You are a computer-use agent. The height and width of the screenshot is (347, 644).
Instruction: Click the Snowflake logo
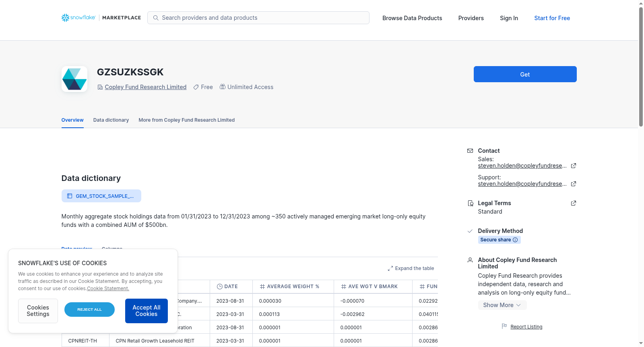click(78, 18)
